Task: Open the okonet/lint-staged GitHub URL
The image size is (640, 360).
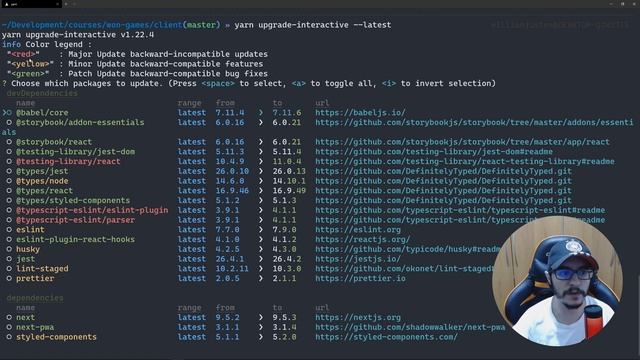Action: (x=404, y=269)
